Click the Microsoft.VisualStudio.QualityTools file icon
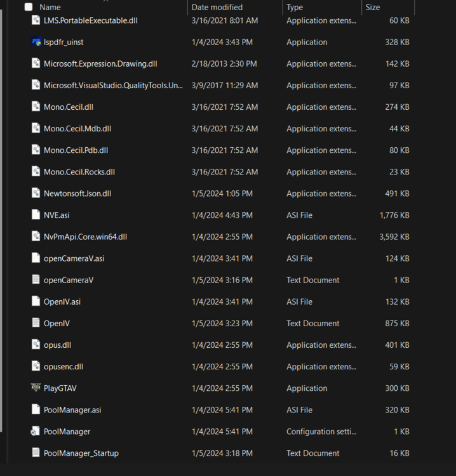Screen dimensions: 456x476 (x=36, y=85)
